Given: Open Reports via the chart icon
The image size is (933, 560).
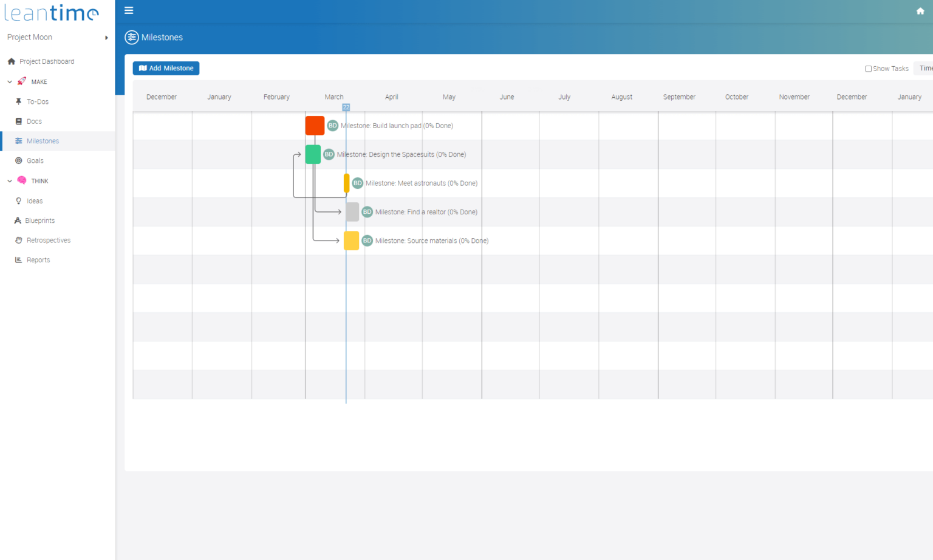Looking at the screenshot, I should [18, 259].
